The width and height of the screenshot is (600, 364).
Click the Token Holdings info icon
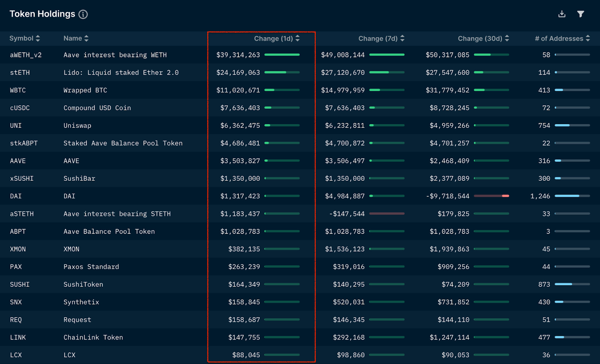tap(83, 14)
